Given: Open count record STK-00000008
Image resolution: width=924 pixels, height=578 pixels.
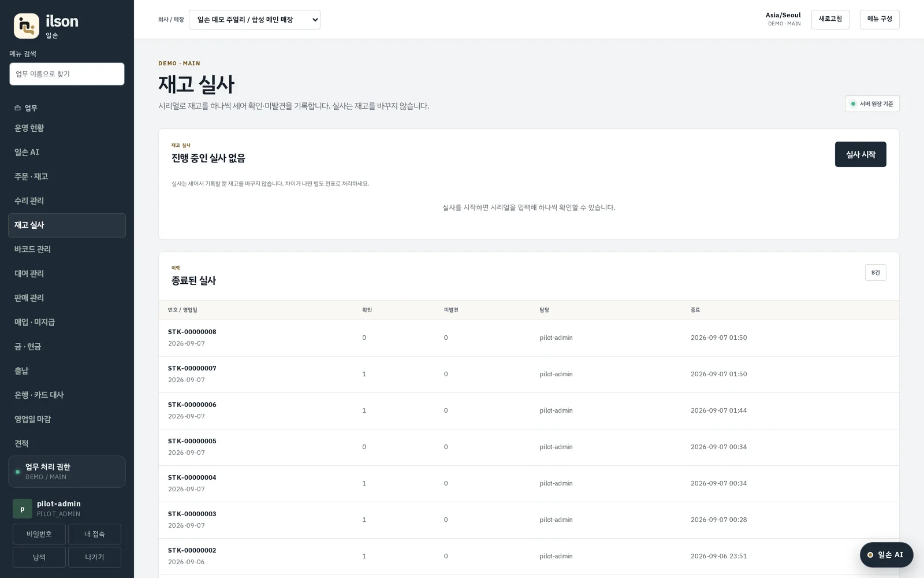Looking at the screenshot, I should coord(529,338).
